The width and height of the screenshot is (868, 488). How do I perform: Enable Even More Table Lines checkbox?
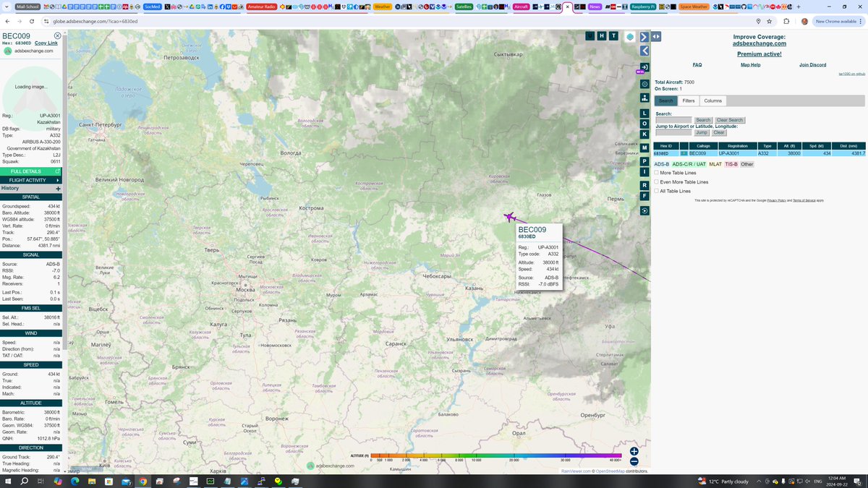click(x=657, y=182)
